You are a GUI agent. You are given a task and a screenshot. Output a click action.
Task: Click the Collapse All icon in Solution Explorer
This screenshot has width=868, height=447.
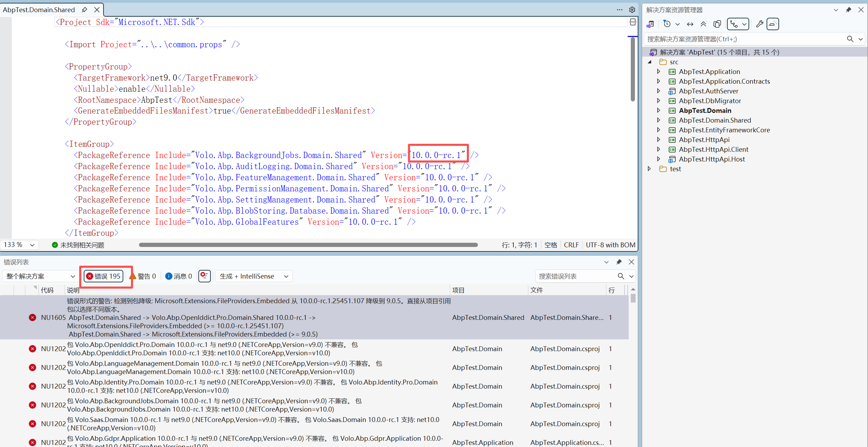tap(703, 24)
